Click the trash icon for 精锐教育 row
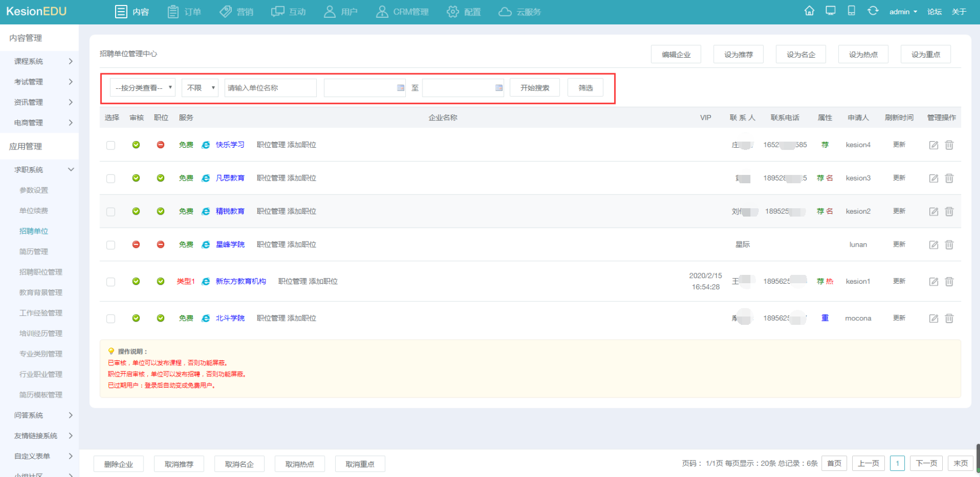This screenshot has height=477, width=980. (949, 212)
